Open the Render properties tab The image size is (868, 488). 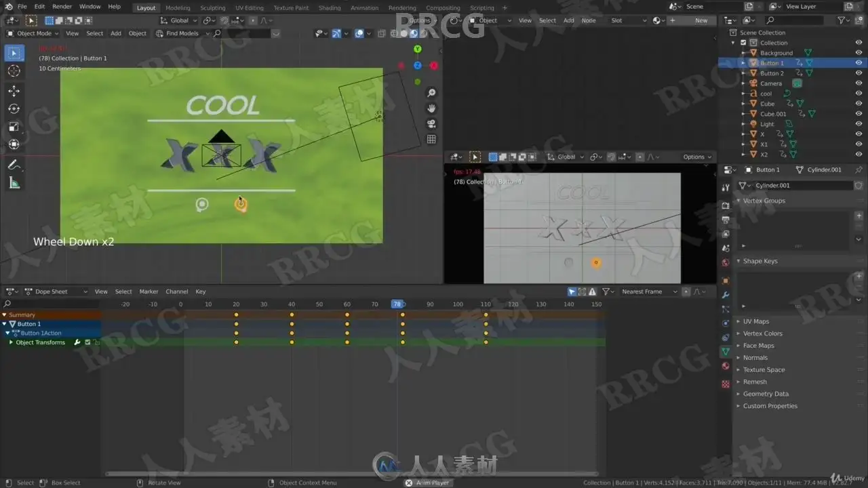coord(726,204)
